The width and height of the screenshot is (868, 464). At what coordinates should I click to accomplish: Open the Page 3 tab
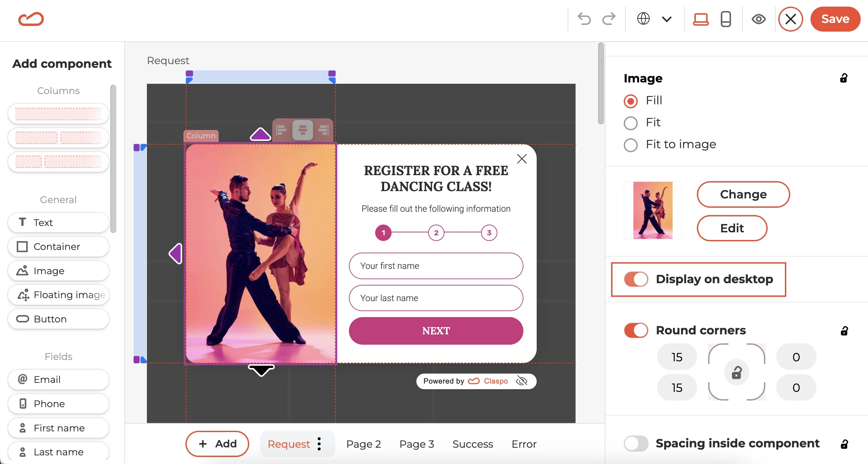pyautogui.click(x=416, y=444)
